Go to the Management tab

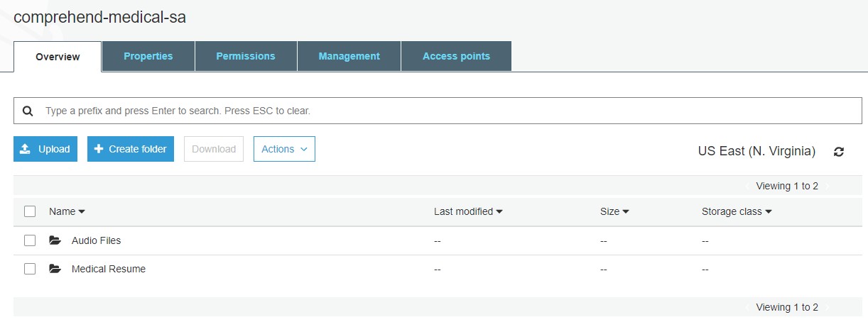click(x=349, y=56)
